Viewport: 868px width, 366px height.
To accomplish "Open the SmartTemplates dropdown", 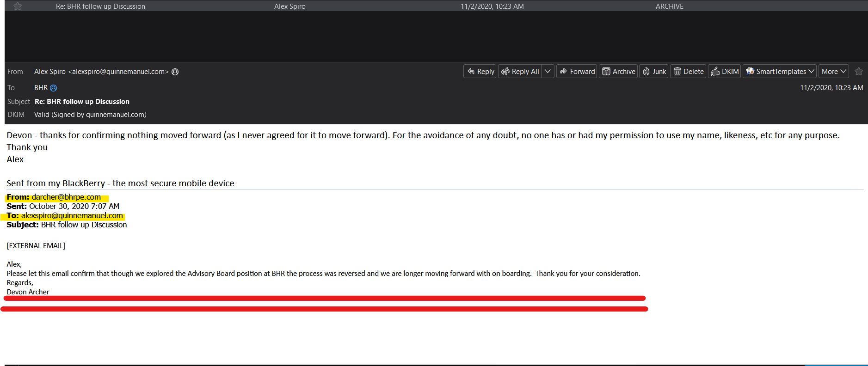I will click(x=780, y=72).
